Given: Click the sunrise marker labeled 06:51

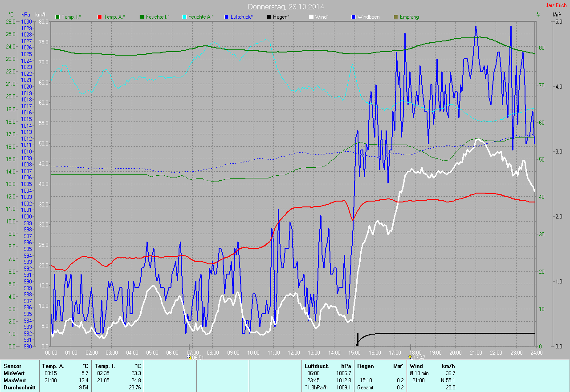Looking at the screenshot, I should (196, 357).
